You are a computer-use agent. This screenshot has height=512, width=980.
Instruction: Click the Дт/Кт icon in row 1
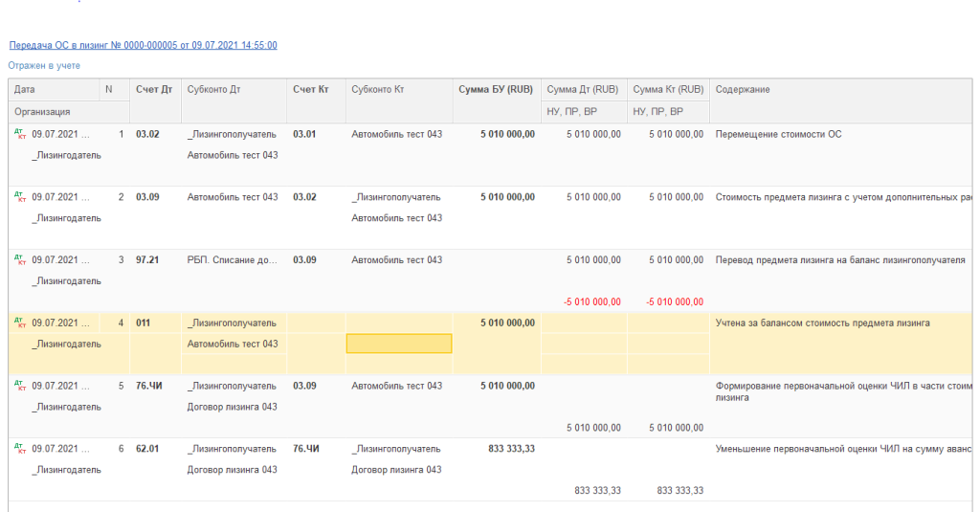19,135
